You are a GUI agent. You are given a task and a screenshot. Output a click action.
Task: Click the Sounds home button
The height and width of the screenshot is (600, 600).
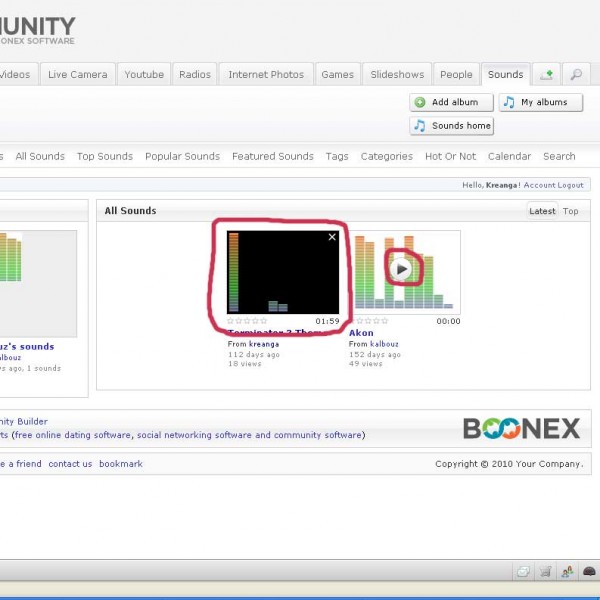(x=452, y=126)
